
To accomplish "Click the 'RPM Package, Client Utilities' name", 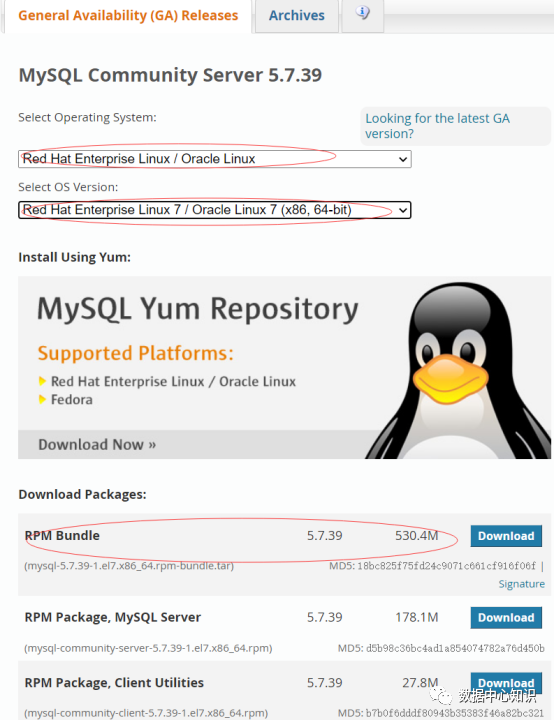I will click(114, 683).
